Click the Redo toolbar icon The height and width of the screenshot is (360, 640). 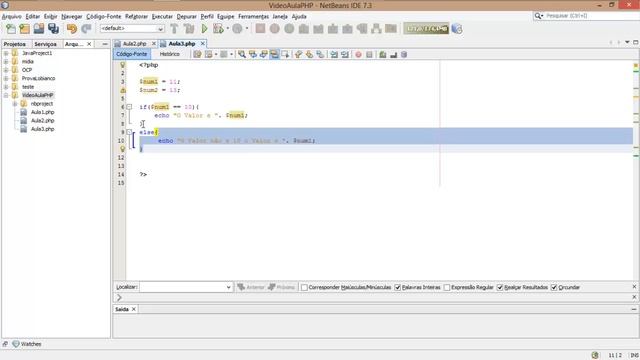[x=86, y=29]
